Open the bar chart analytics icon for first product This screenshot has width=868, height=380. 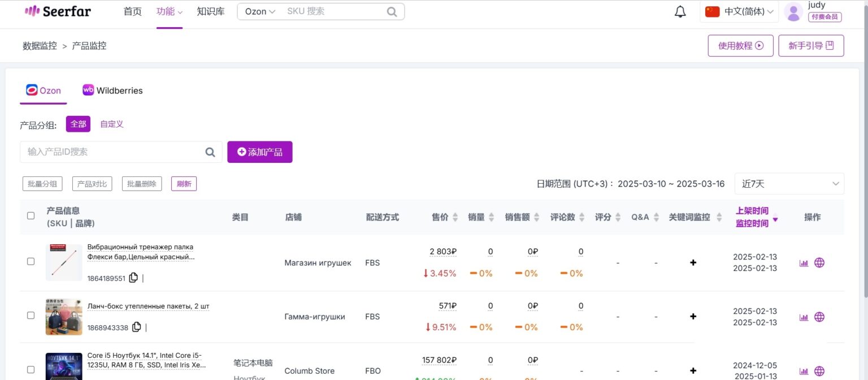pyautogui.click(x=804, y=262)
